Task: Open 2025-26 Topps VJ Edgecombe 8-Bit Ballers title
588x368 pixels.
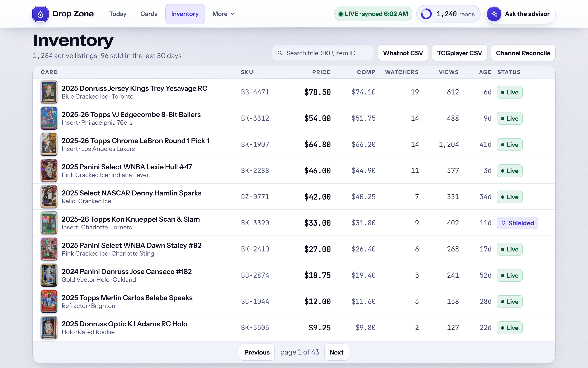Action: [131, 114]
